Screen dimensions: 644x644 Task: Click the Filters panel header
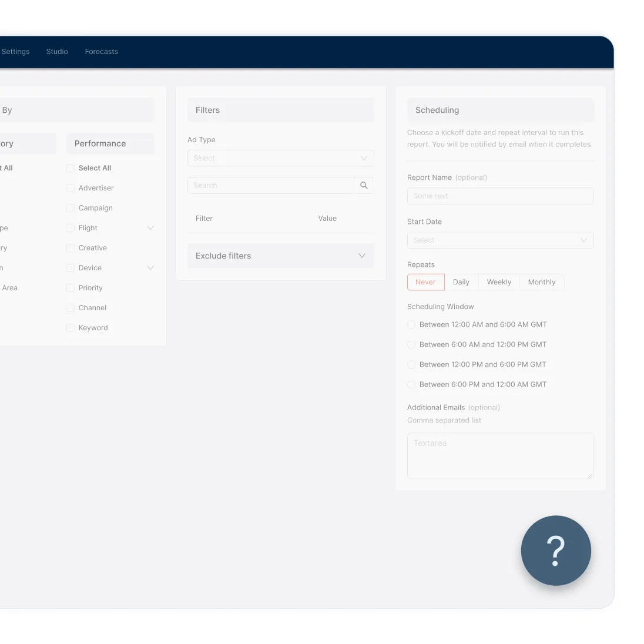[x=280, y=110]
